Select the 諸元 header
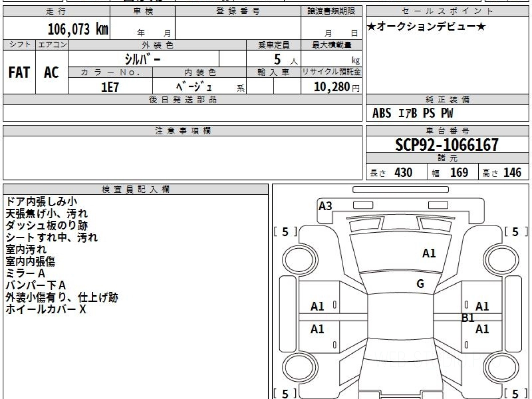The image size is (532, 399). pyautogui.click(x=448, y=158)
